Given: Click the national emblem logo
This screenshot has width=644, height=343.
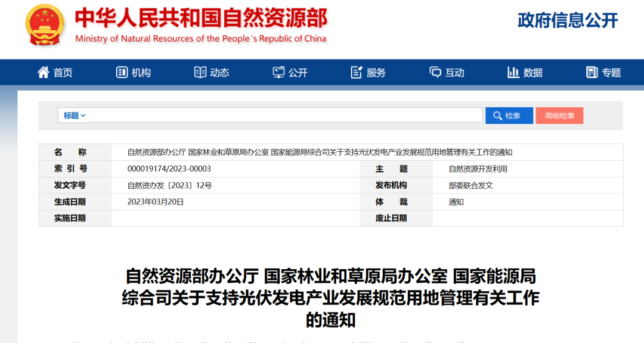Looking at the screenshot, I should pos(46,25).
